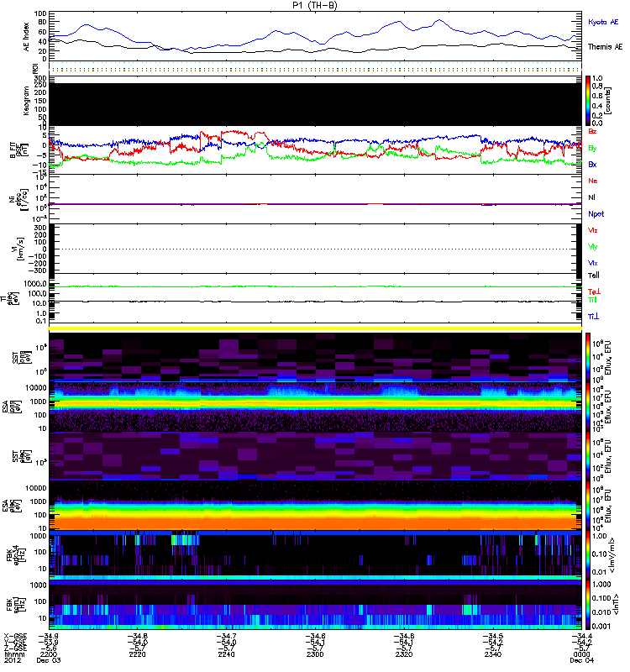
Task: Click the -34.7 X-GSE value
Action: 226,637
